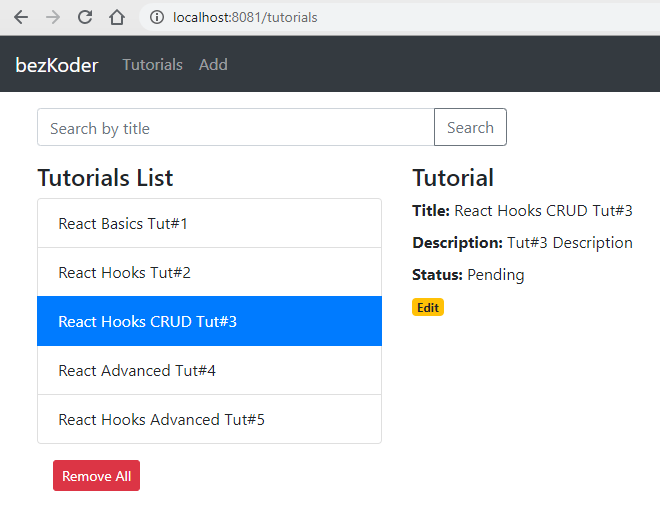Open the Add nav item

213,65
